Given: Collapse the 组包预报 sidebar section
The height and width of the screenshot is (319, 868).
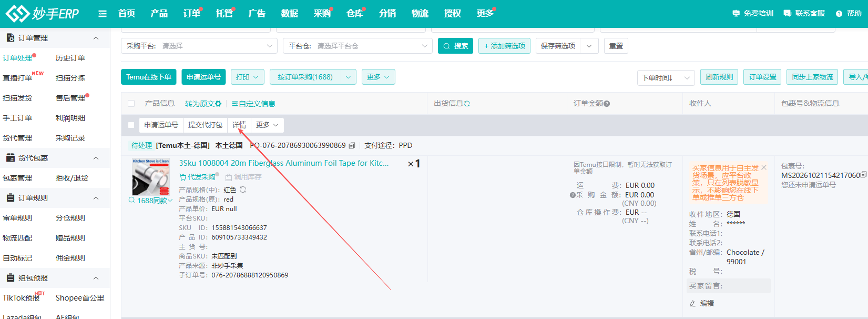Looking at the screenshot, I should pos(96,278).
